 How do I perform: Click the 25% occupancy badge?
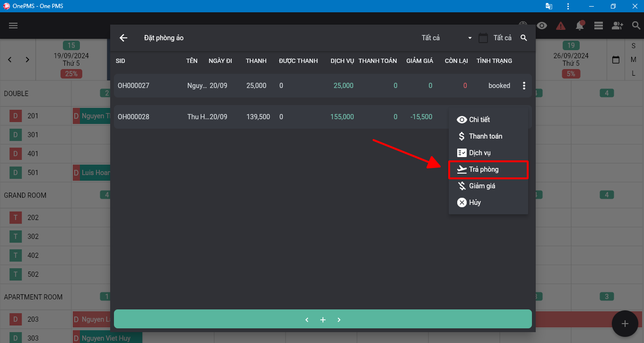point(71,74)
